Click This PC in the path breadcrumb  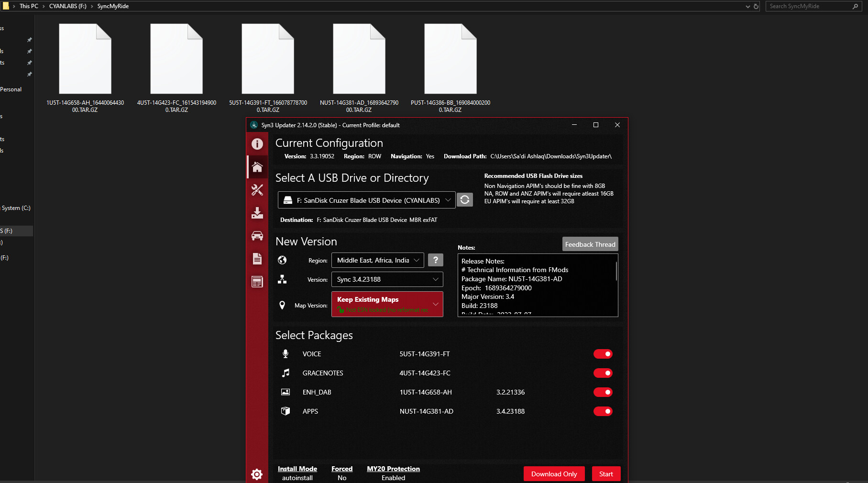tap(29, 6)
